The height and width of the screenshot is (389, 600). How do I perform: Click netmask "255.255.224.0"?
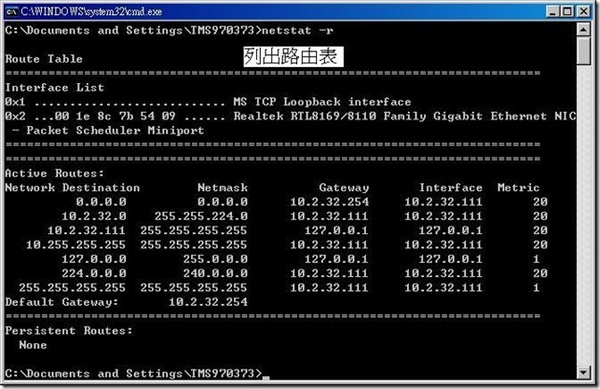(x=201, y=216)
